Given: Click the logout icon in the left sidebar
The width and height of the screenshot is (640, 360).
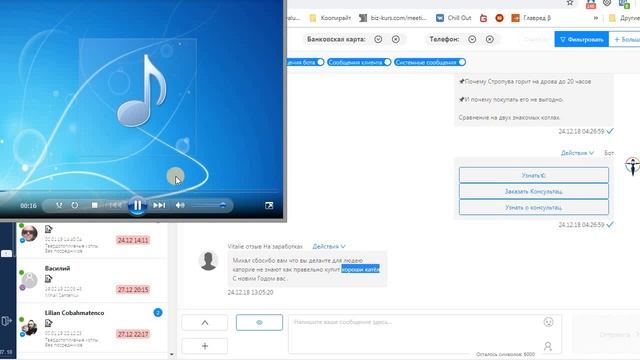Looking at the screenshot, I should (x=6, y=321).
